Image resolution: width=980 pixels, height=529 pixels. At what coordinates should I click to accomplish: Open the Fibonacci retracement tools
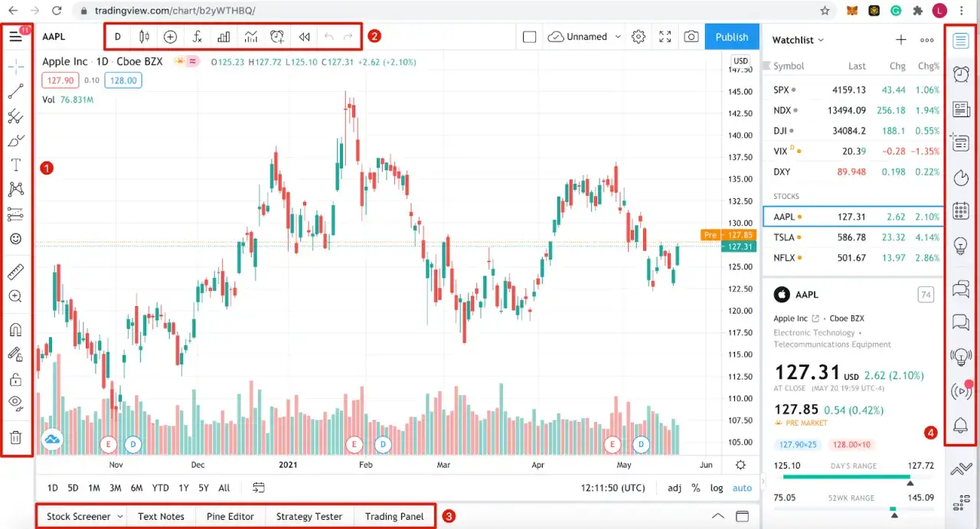pyautogui.click(x=15, y=116)
